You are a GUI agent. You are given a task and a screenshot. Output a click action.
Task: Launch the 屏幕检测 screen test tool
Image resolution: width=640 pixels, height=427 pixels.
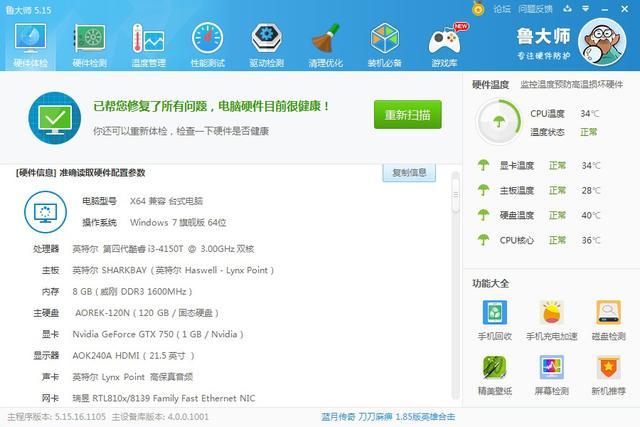point(551,374)
